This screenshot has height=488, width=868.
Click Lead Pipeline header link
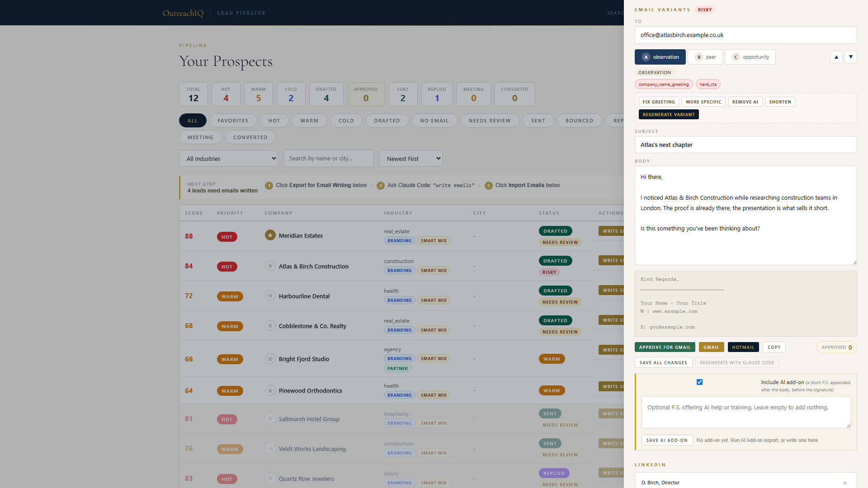pos(241,13)
